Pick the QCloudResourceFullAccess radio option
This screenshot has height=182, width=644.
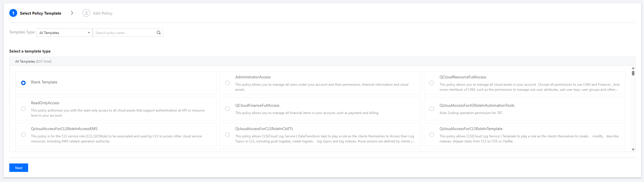click(432, 83)
